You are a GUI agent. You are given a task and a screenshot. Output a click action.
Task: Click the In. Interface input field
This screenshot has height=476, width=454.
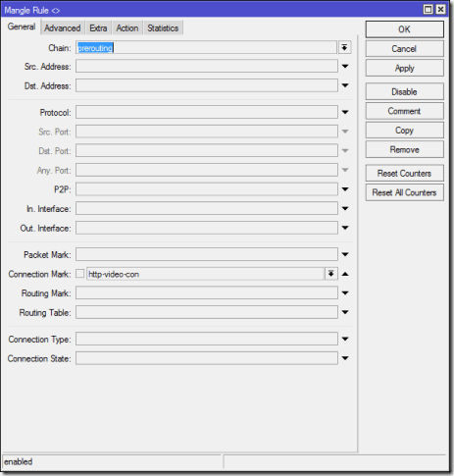(207, 209)
